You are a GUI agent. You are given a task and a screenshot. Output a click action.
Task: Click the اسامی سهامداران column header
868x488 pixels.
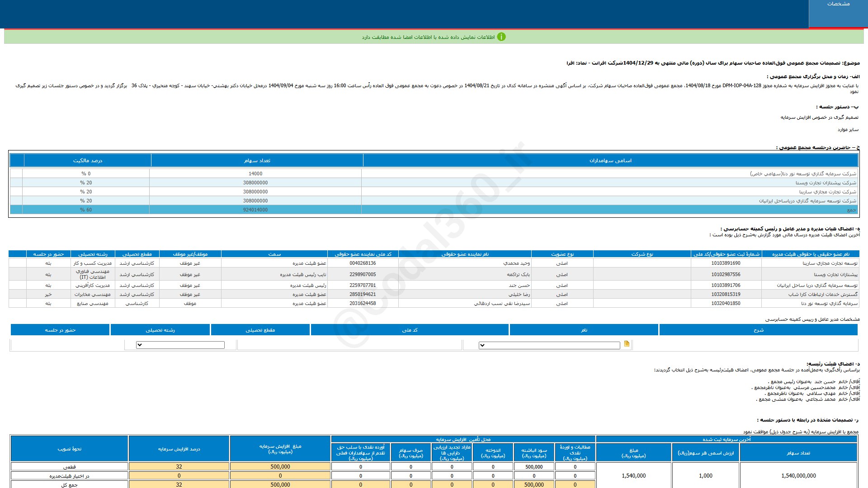pos(610,160)
